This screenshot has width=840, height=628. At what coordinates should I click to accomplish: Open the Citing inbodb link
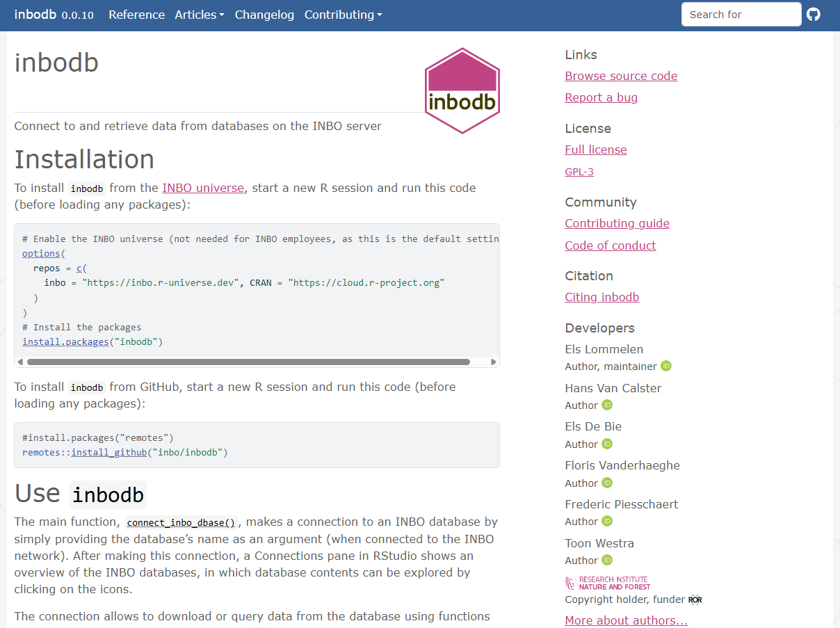(x=602, y=297)
